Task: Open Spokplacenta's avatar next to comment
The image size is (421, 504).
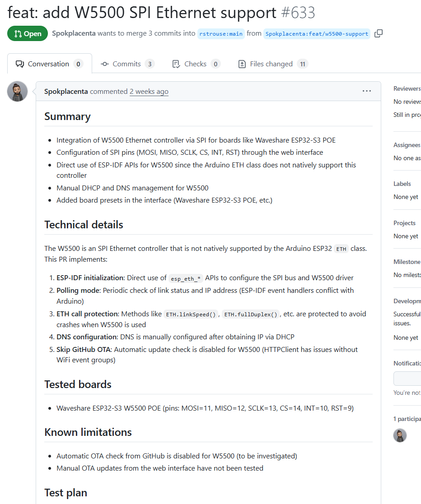Action: 18,92
